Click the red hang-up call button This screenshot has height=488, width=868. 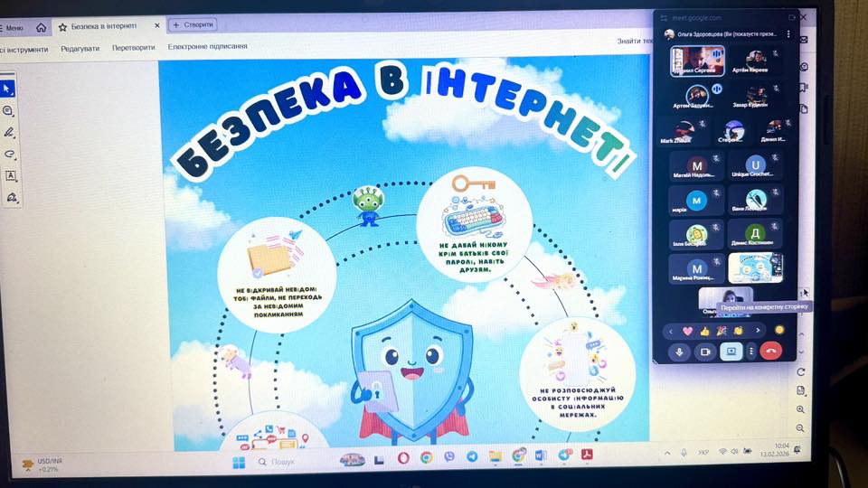tap(770, 352)
